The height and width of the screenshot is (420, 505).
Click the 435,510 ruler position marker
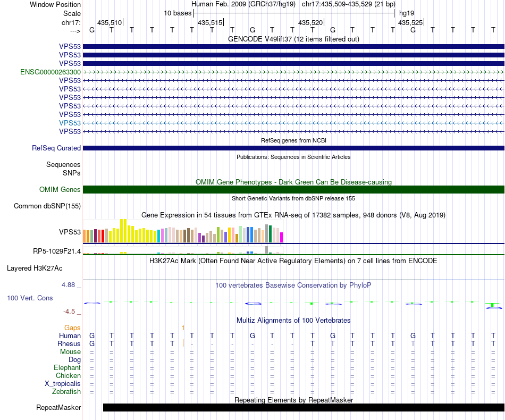110,22
